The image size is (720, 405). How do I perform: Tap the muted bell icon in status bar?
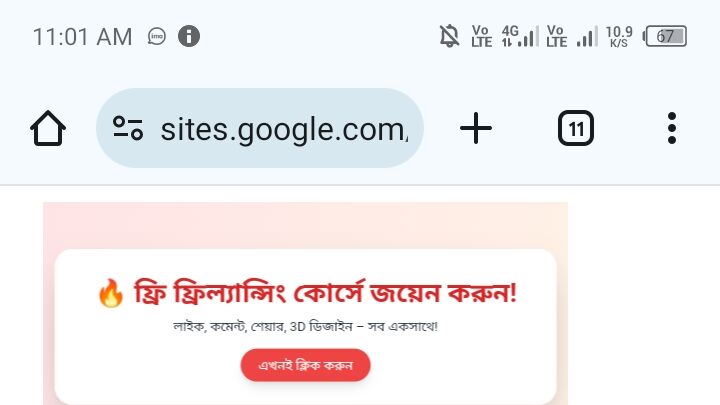[x=449, y=36]
